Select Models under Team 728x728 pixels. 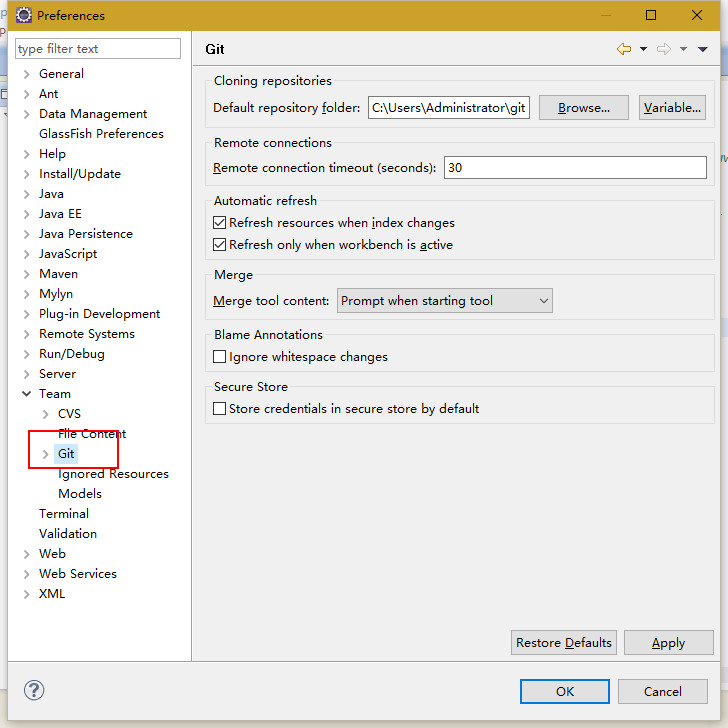(x=80, y=494)
